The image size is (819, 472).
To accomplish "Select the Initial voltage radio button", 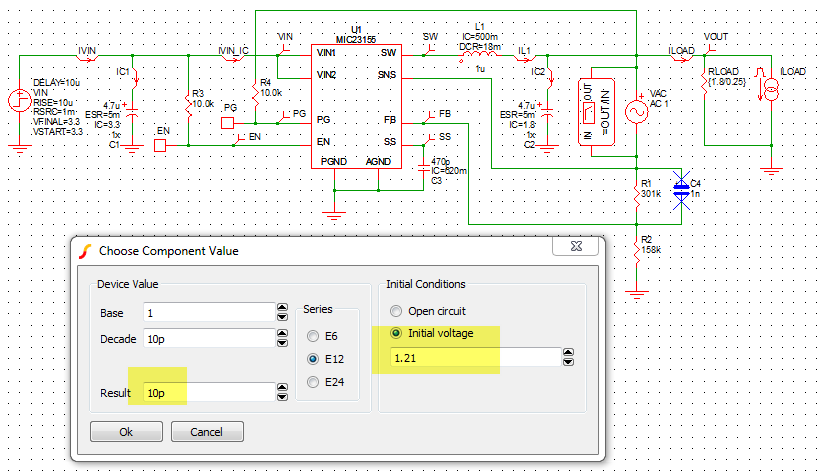I will pos(396,333).
